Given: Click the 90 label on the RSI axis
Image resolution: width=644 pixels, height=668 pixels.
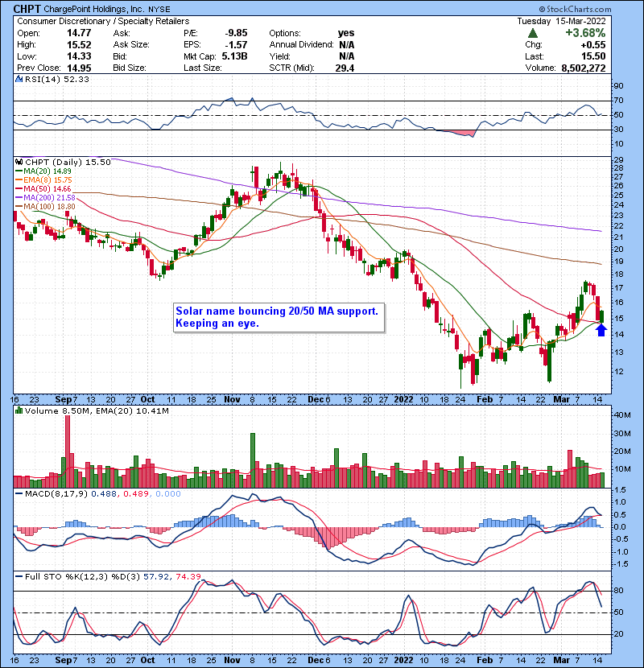Looking at the screenshot, I should pyautogui.click(x=618, y=86).
